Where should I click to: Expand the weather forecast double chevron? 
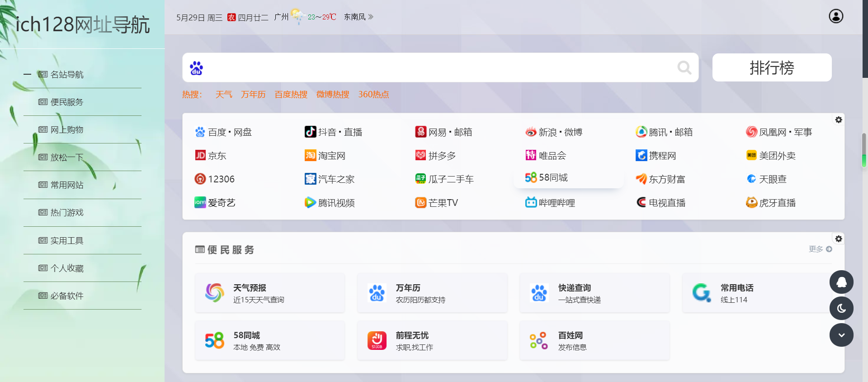point(371,17)
